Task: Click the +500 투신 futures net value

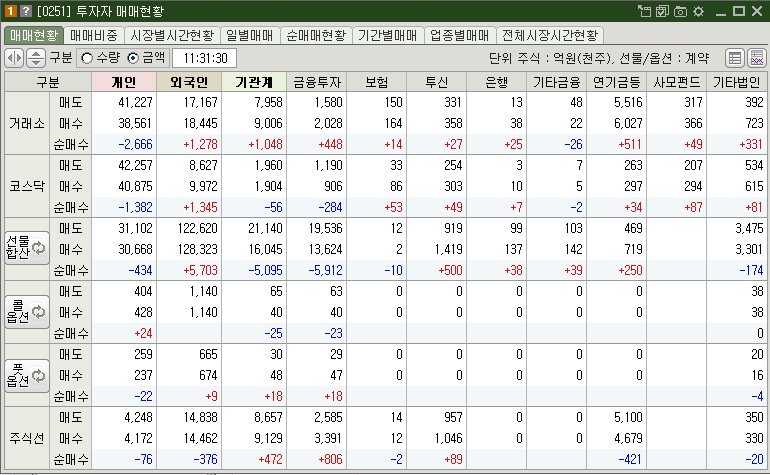Action: click(x=450, y=270)
